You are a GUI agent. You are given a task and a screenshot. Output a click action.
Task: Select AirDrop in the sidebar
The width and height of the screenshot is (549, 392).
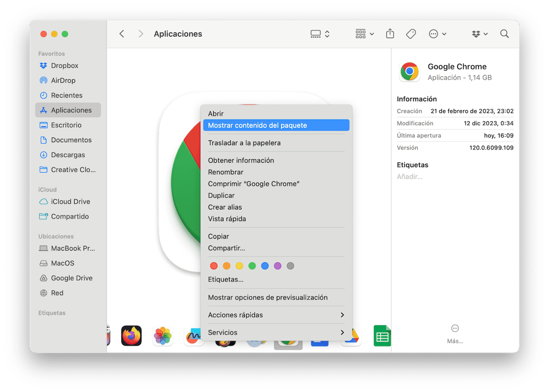[68, 80]
